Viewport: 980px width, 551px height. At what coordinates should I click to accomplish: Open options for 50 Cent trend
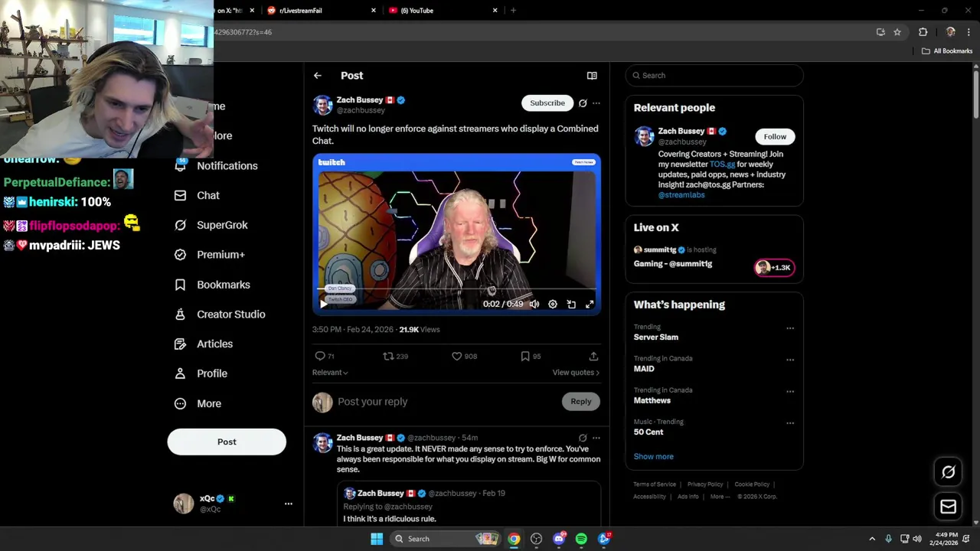[x=790, y=423]
